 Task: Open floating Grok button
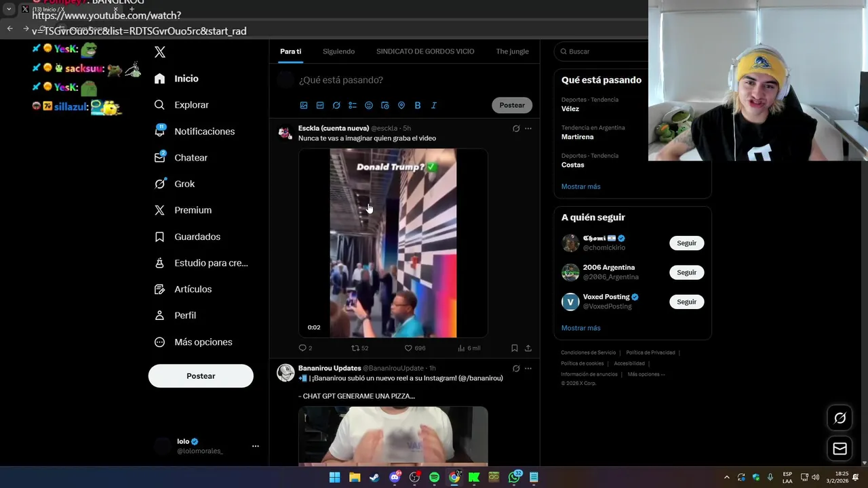[840, 418]
